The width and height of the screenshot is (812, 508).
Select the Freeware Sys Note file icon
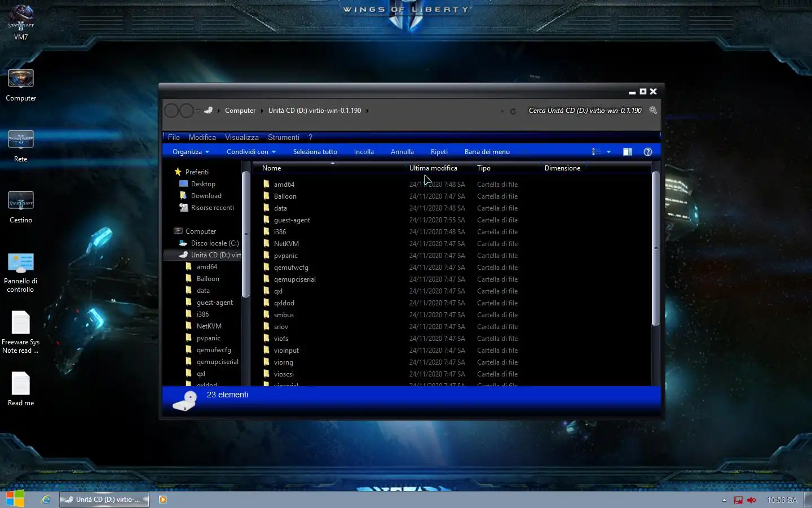point(21,332)
